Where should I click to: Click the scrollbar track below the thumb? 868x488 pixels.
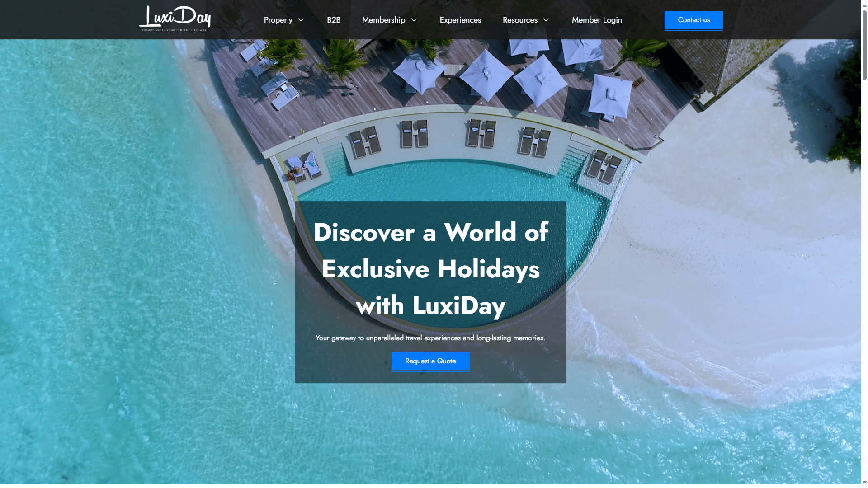click(x=864, y=280)
